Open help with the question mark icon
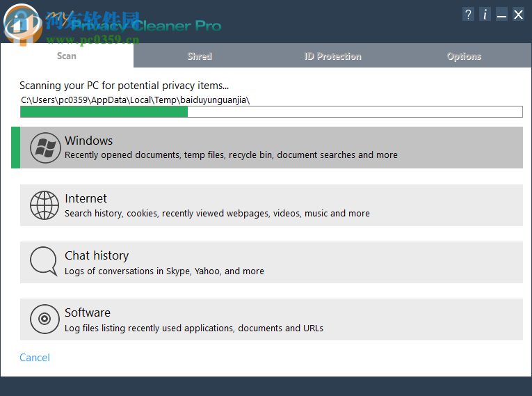Viewport: 532px width, 396px height. pos(468,15)
